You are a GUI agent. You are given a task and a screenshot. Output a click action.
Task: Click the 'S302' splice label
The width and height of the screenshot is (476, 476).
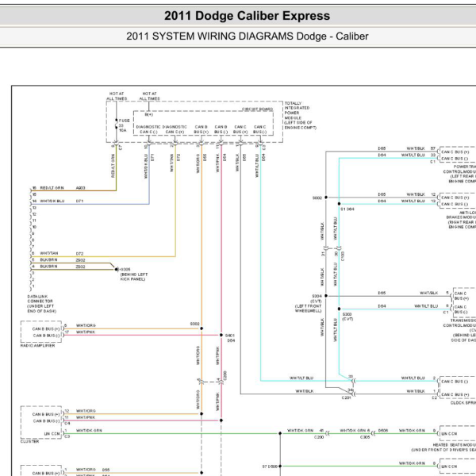tap(194, 324)
